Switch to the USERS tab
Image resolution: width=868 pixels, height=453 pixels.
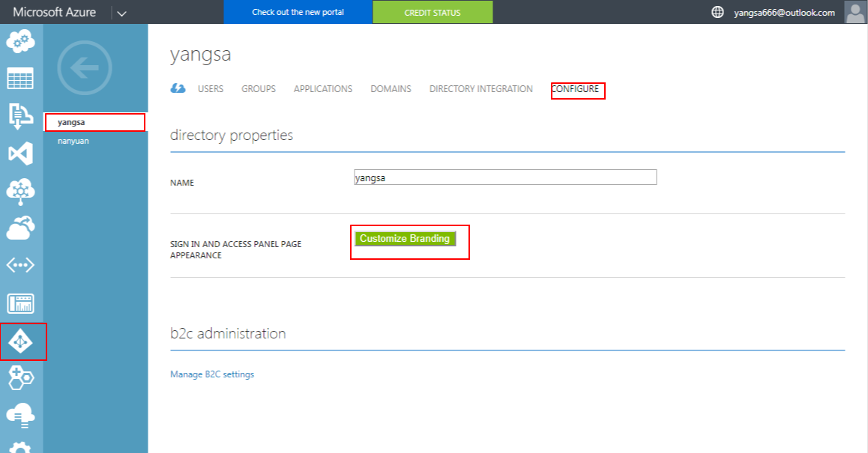211,88
